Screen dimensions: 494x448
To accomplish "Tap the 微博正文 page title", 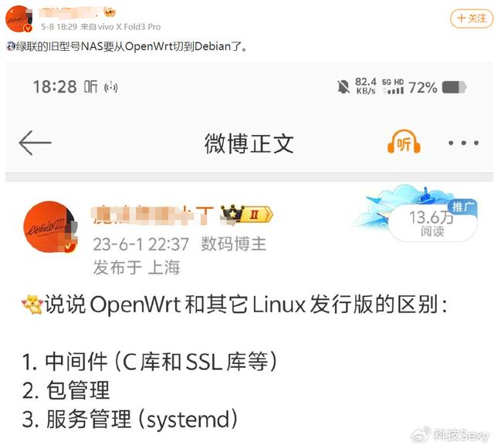I will pos(249,143).
